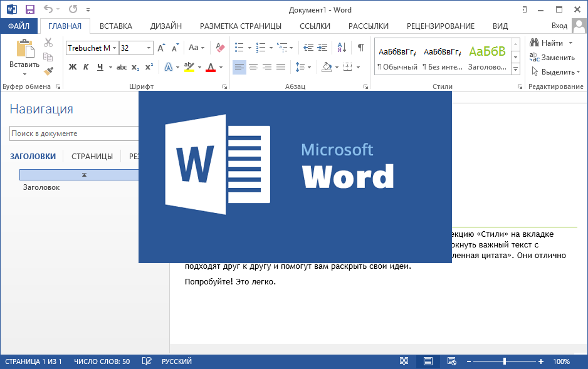The height and width of the screenshot is (369, 588).
Task: Expand the styles gallery More arrow
Action: point(516,69)
